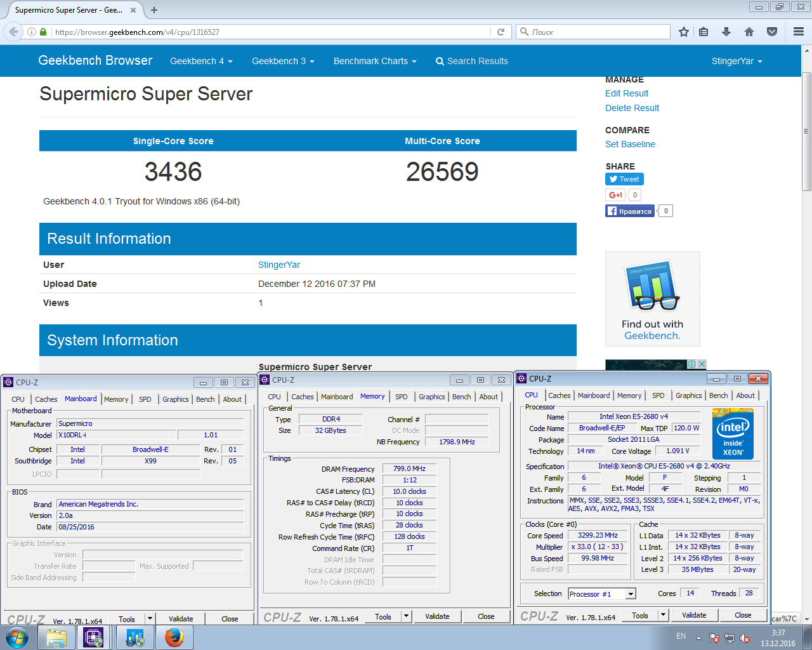Click the Set Baseline link
Viewport: 812px width, 650px height.
pos(630,144)
